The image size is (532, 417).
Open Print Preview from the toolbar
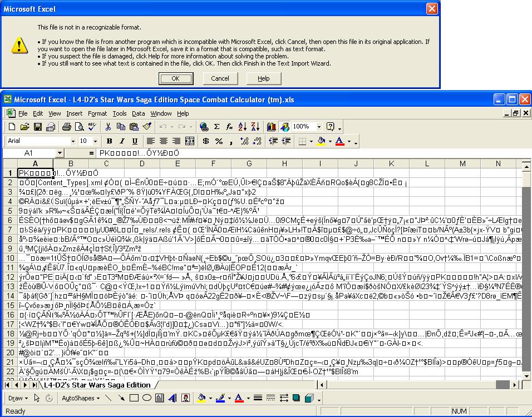[80, 127]
